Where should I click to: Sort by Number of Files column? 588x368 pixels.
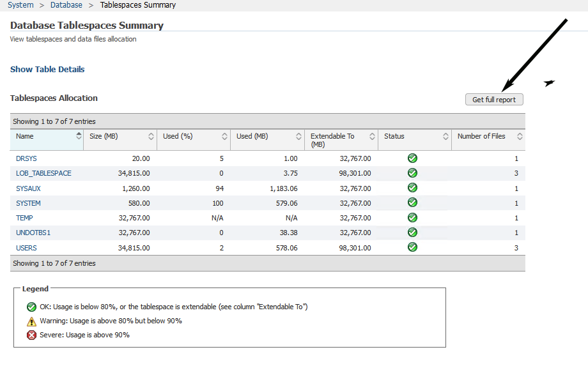tap(520, 136)
